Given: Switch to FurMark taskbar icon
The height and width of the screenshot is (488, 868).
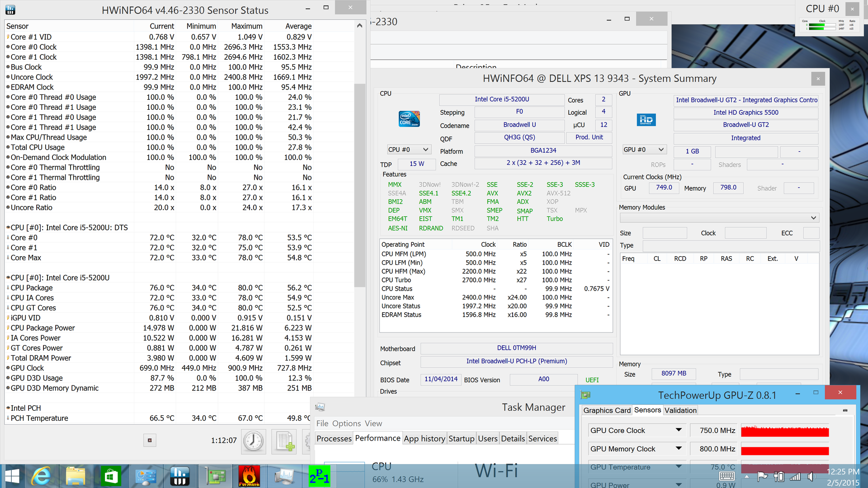Looking at the screenshot, I should pos(249,476).
